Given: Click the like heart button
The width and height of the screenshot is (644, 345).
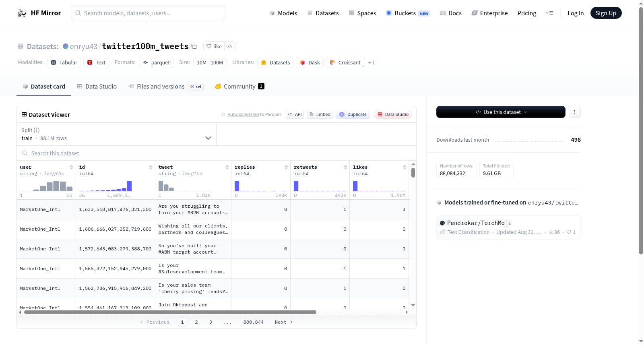Looking at the screenshot, I should pyautogui.click(x=214, y=46).
